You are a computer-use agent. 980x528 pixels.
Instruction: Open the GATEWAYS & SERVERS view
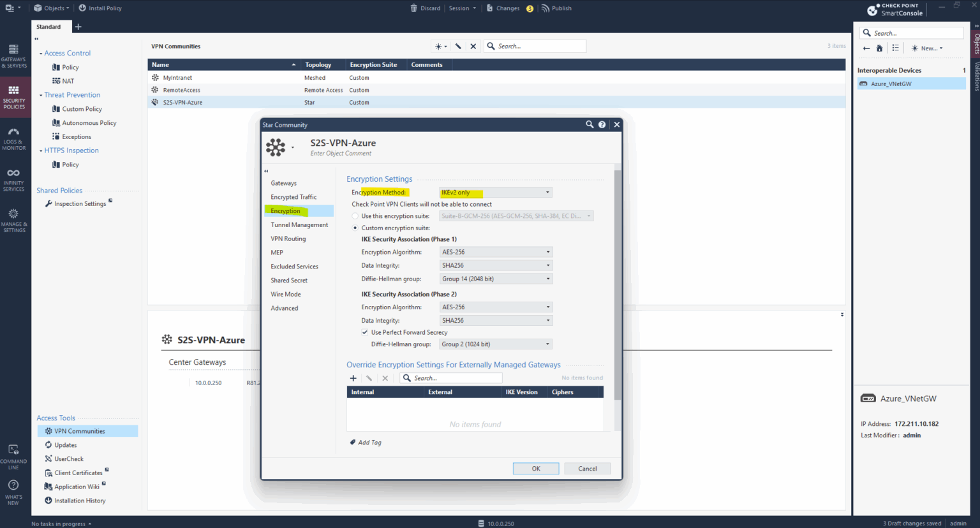pos(14,56)
